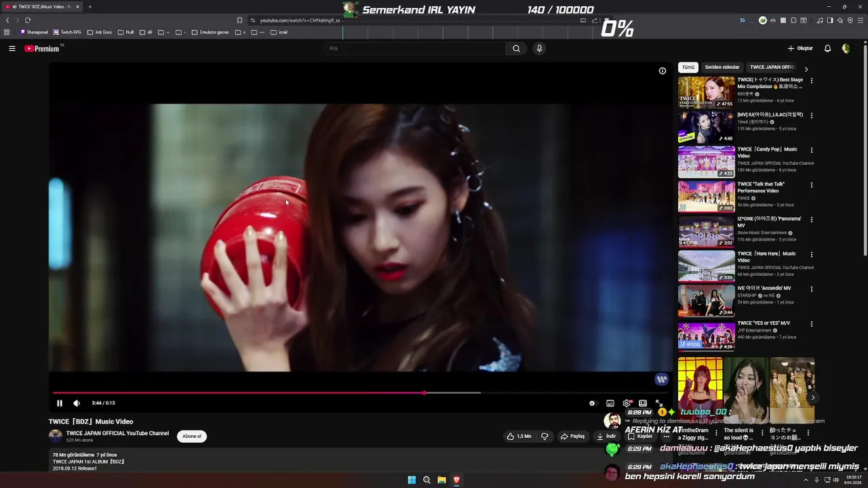
Task: Enter fullscreen mode on the video
Action: tap(659, 403)
